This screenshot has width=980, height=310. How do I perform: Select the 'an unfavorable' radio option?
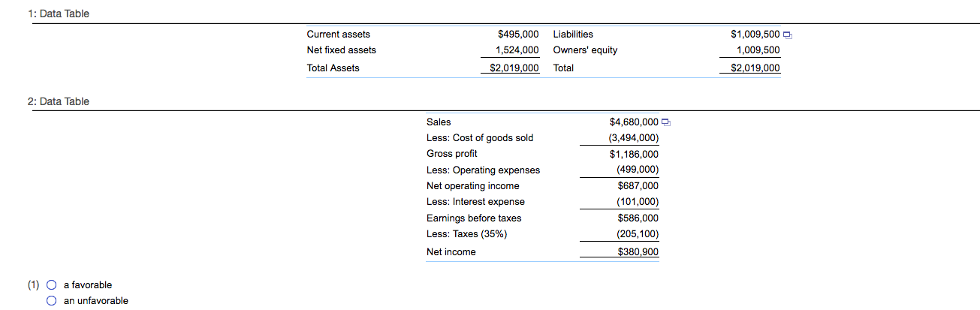tap(51, 301)
